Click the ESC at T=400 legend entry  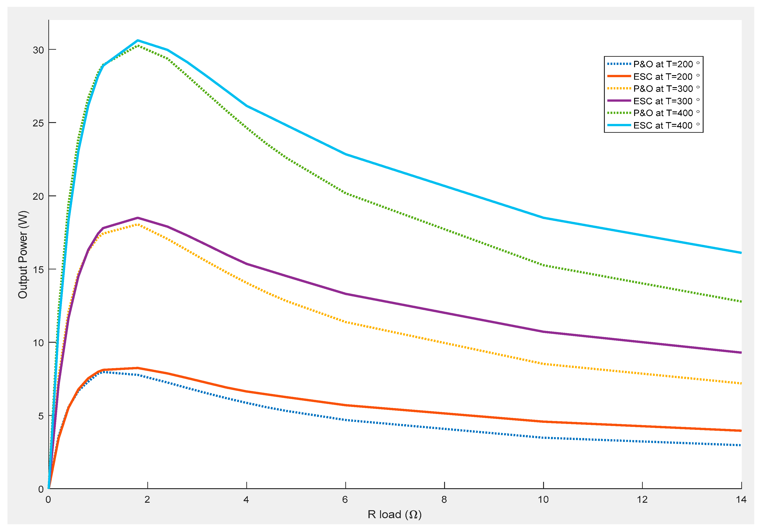(663, 126)
